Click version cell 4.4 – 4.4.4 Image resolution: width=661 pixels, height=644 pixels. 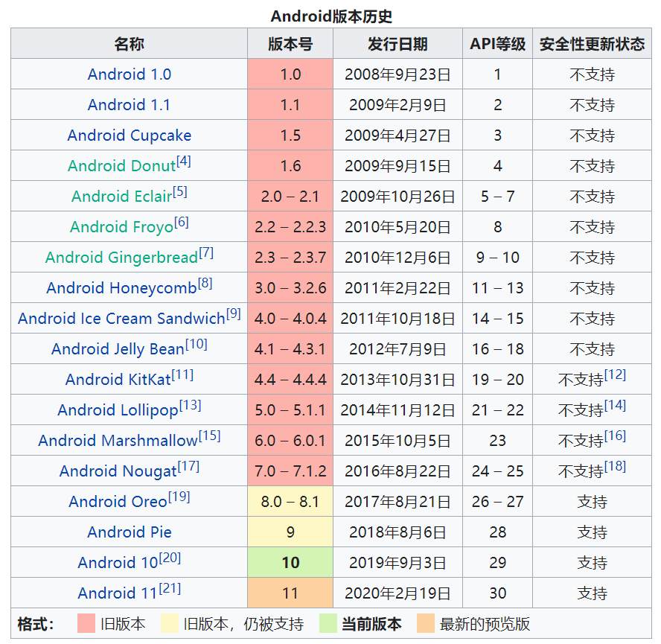290,380
